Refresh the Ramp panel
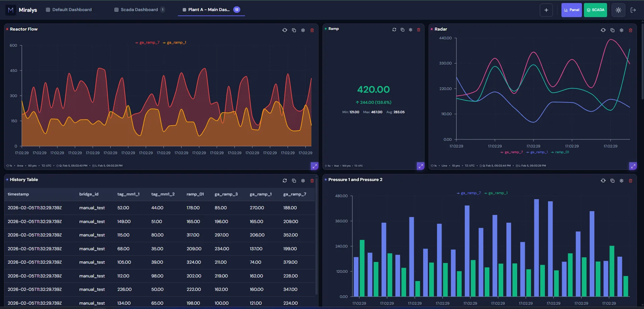The height and width of the screenshot is (309, 644). point(394,30)
